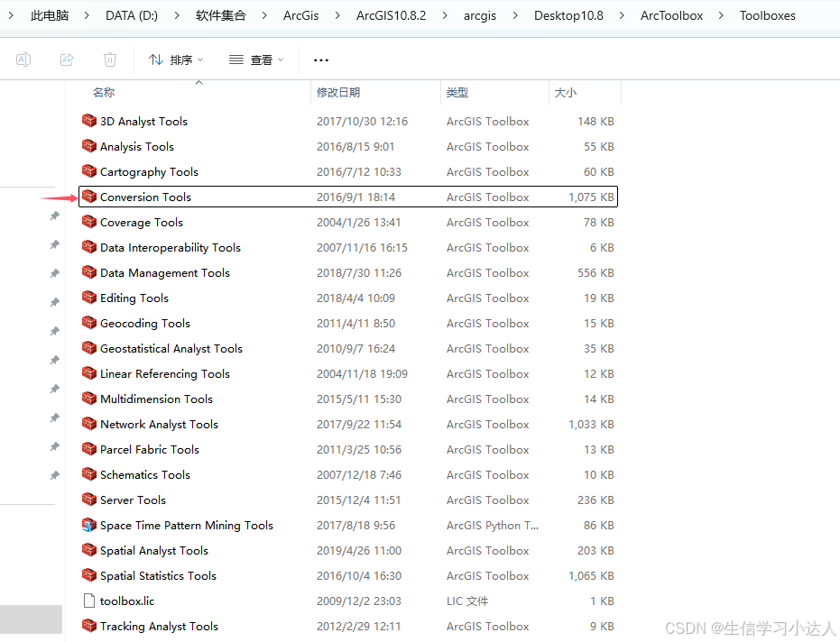840x642 pixels.
Task: Click the Geocoding Tools toolbox icon
Action: [x=89, y=322]
